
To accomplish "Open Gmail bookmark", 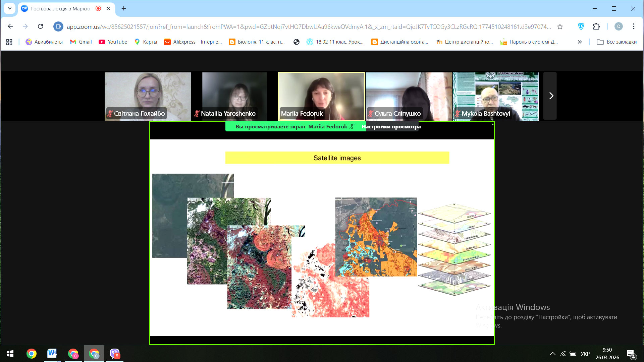I will [x=81, y=42].
